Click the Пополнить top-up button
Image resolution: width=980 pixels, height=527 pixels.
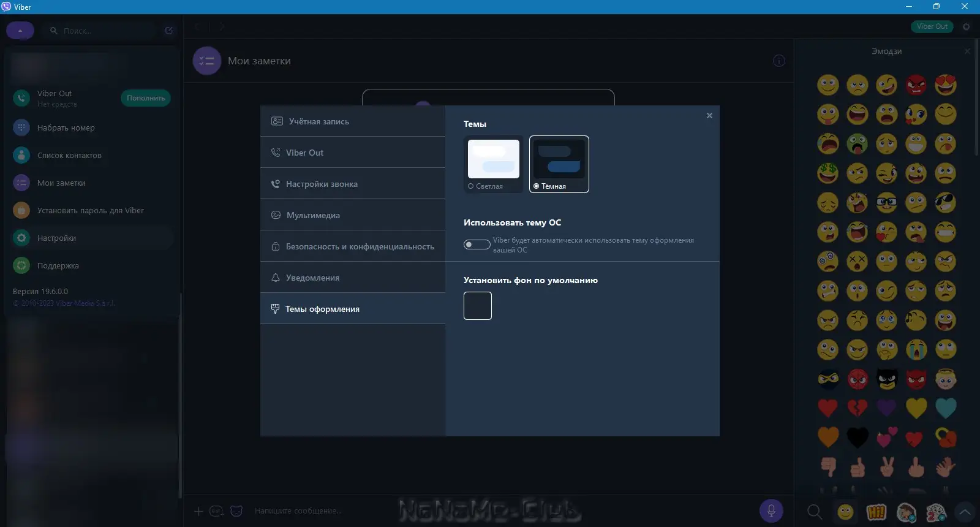tap(146, 98)
